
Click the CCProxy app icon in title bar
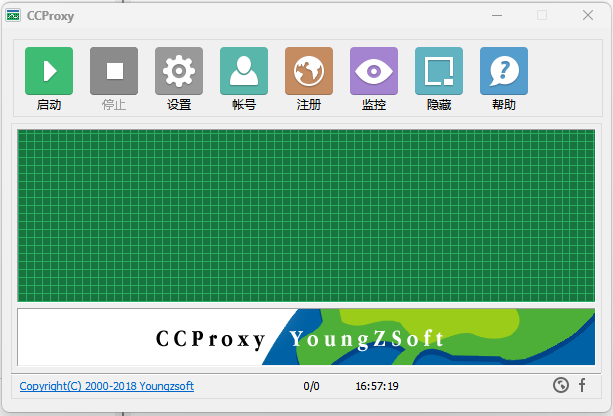[13, 15]
